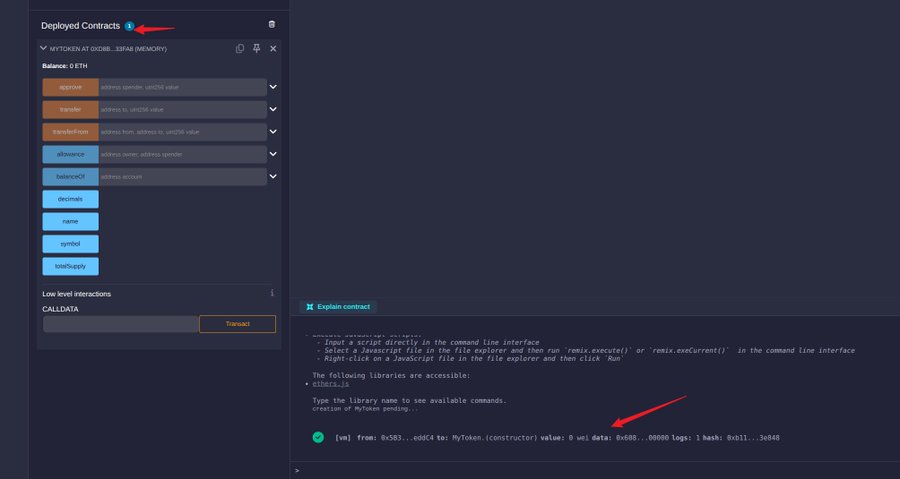The height and width of the screenshot is (479, 900).
Task: Call the decimals function
Action: [71, 199]
